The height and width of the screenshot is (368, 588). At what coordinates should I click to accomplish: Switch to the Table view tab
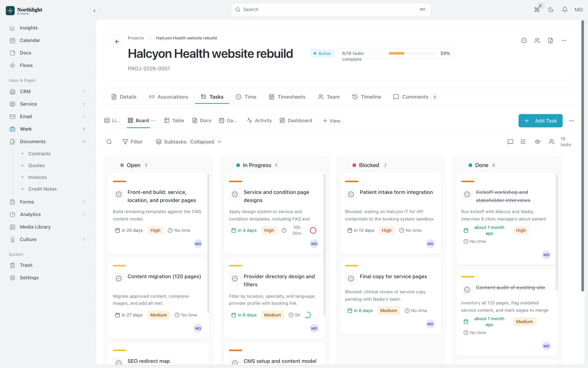pyautogui.click(x=174, y=120)
